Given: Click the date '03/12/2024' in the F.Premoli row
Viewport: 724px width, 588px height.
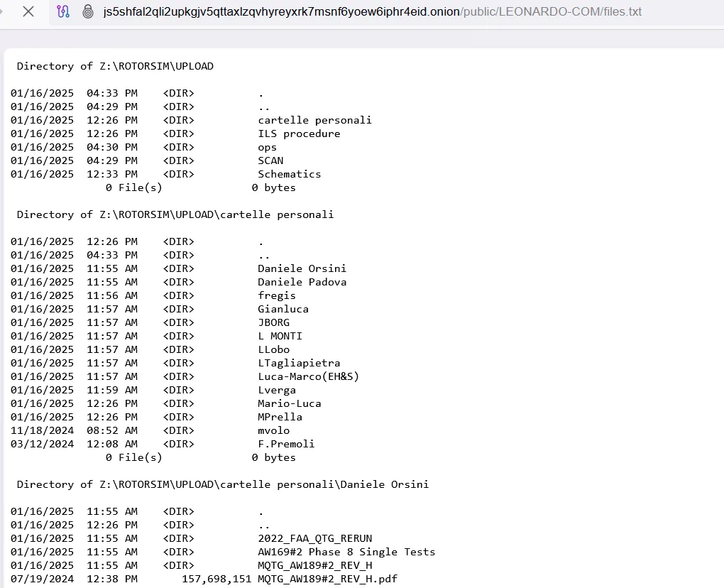Looking at the screenshot, I should click(x=42, y=444).
